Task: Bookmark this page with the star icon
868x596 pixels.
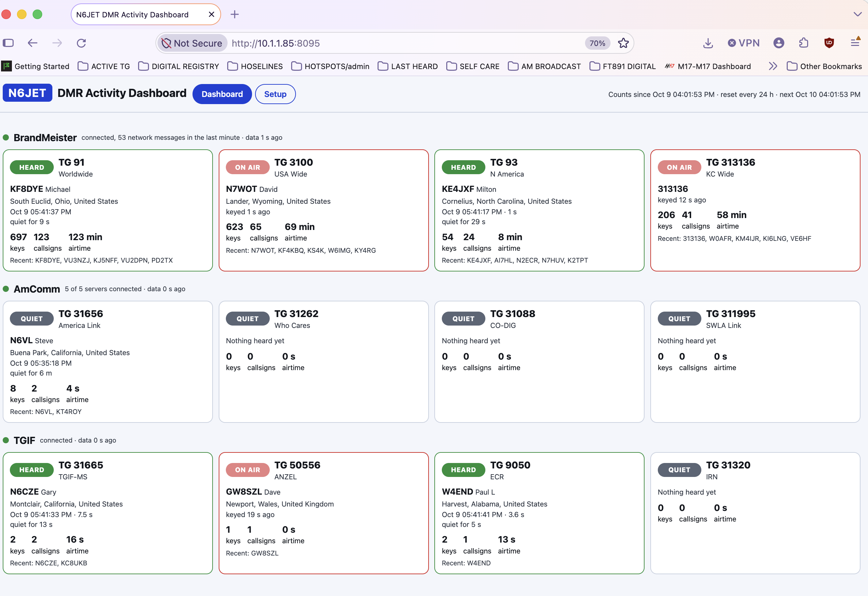Action: point(623,43)
